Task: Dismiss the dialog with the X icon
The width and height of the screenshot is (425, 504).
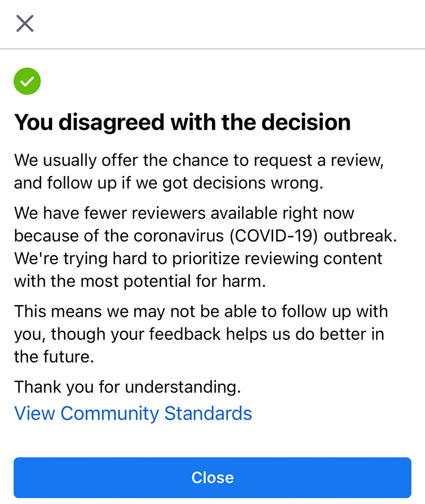Action: coord(25,23)
